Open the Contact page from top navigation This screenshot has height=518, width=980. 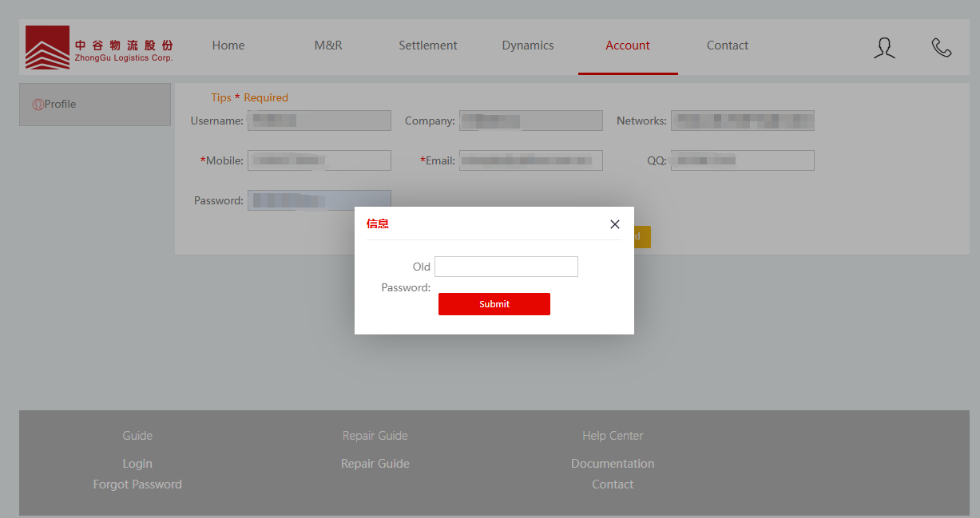[728, 45]
